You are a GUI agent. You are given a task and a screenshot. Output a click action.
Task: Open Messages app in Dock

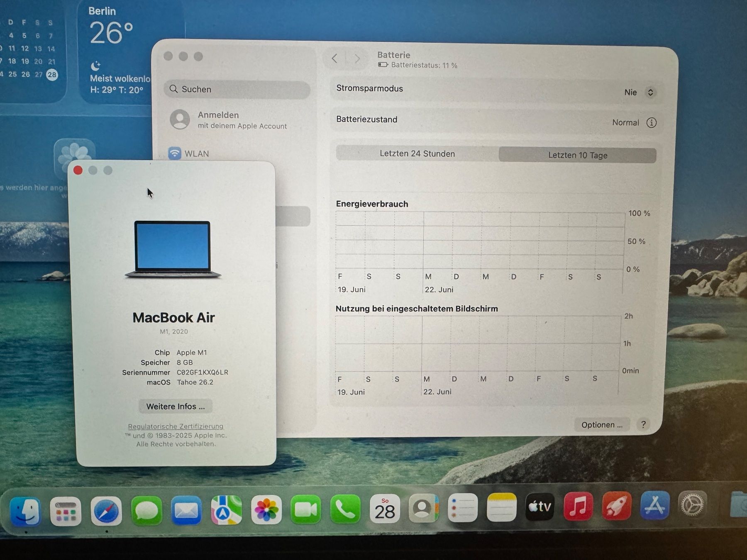click(146, 511)
